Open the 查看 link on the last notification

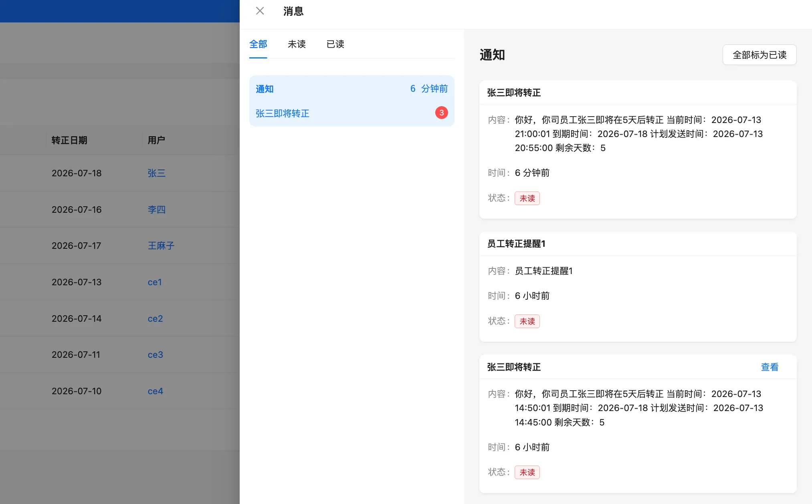[x=770, y=367]
